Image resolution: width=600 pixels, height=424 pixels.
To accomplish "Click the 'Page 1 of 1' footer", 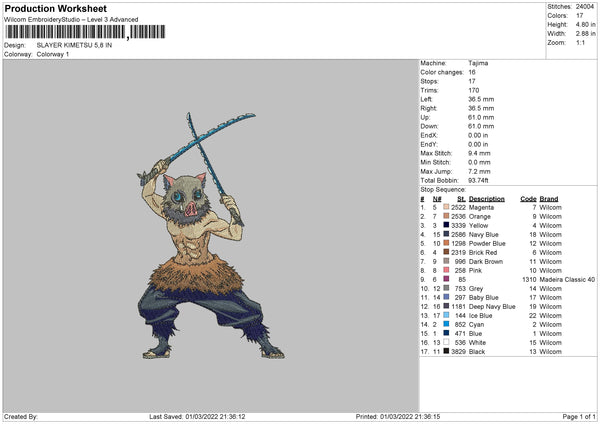I will point(579,417).
